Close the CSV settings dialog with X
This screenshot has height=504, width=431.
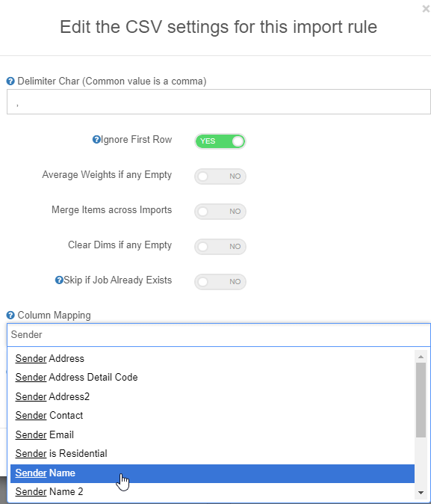[x=426, y=9]
